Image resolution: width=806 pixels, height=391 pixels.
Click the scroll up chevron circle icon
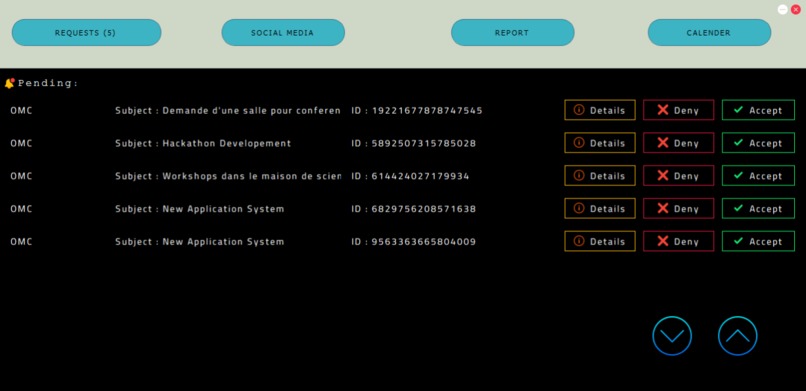coord(738,336)
